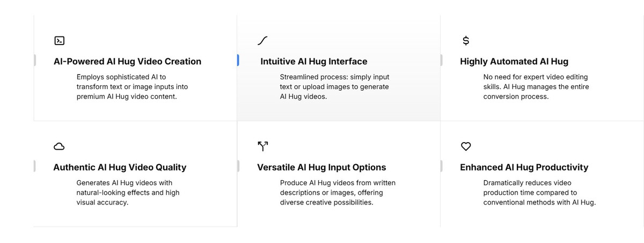The width and height of the screenshot is (644, 243).
Task: Select Versatile AI Hug Input Options heading
Action: tap(321, 167)
